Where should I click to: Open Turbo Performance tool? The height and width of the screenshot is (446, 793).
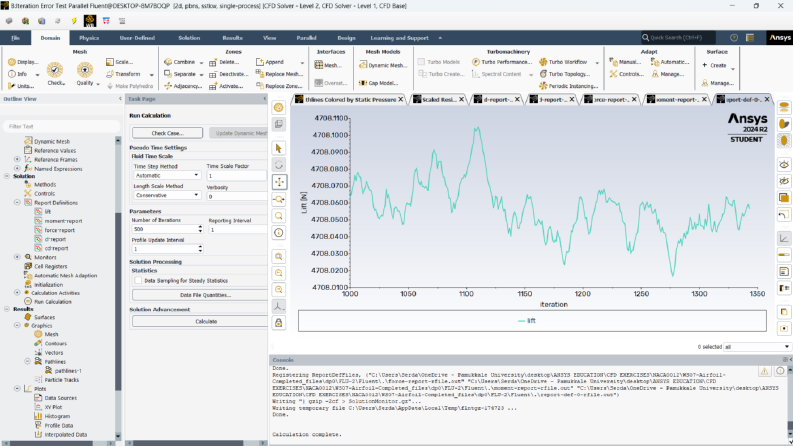pyautogui.click(x=502, y=62)
